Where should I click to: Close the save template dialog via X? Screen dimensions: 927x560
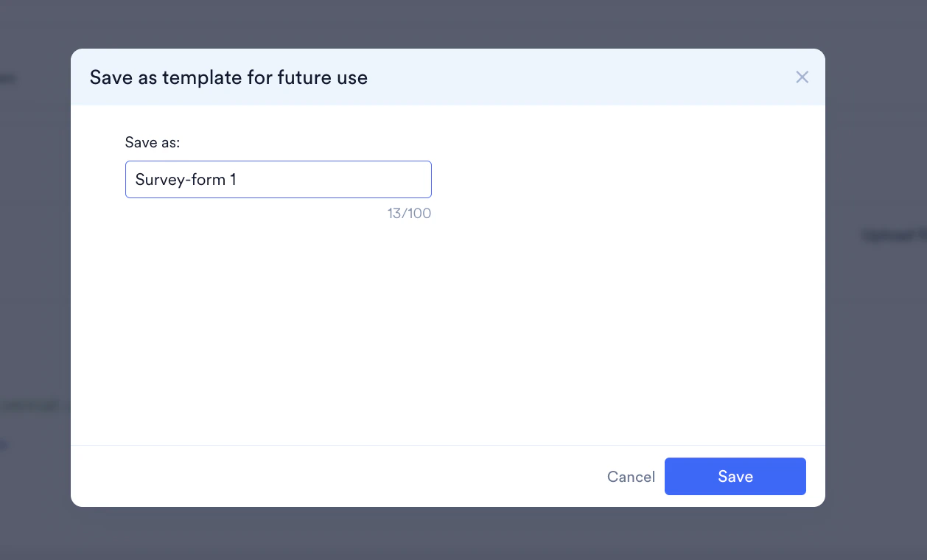(x=802, y=77)
